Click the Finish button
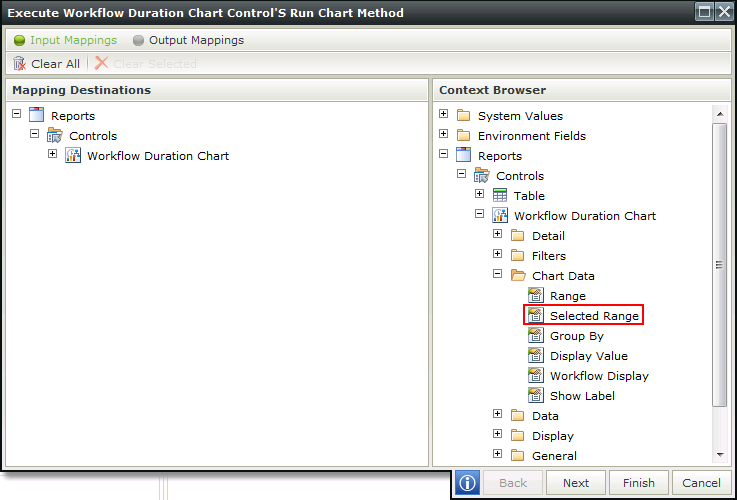The height and width of the screenshot is (500, 737). point(639,483)
